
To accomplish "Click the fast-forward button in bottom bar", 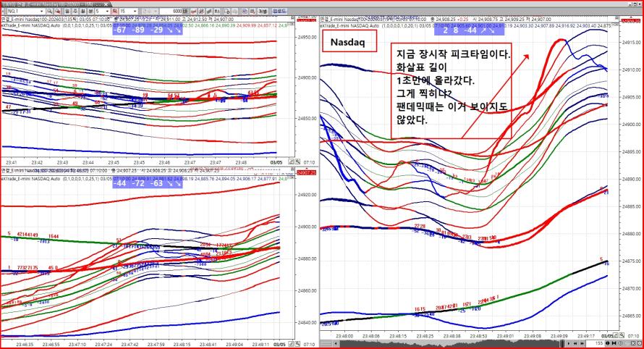I will 582,343.
